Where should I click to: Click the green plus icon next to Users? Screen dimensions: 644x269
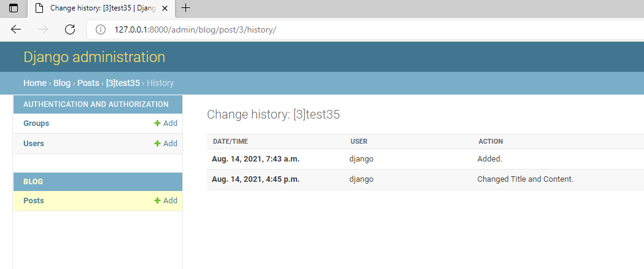(157, 143)
